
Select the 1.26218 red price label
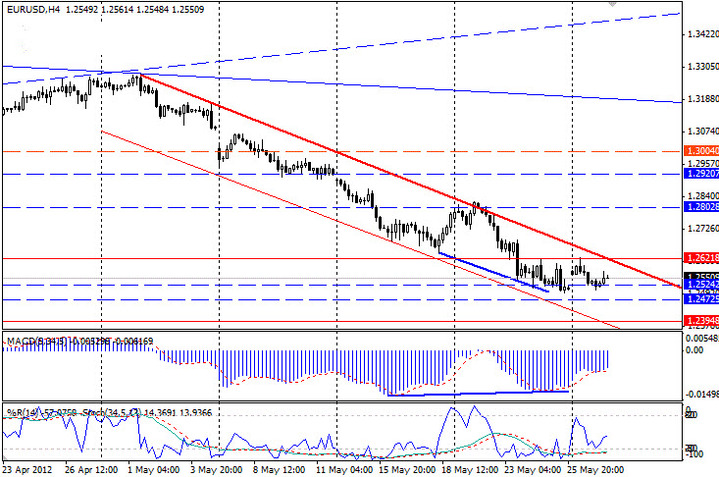[x=700, y=258]
